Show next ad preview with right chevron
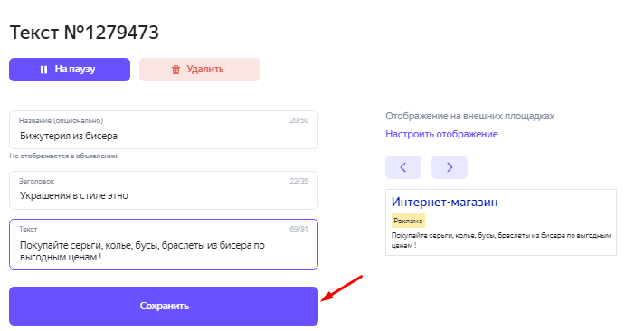 point(450,167)
